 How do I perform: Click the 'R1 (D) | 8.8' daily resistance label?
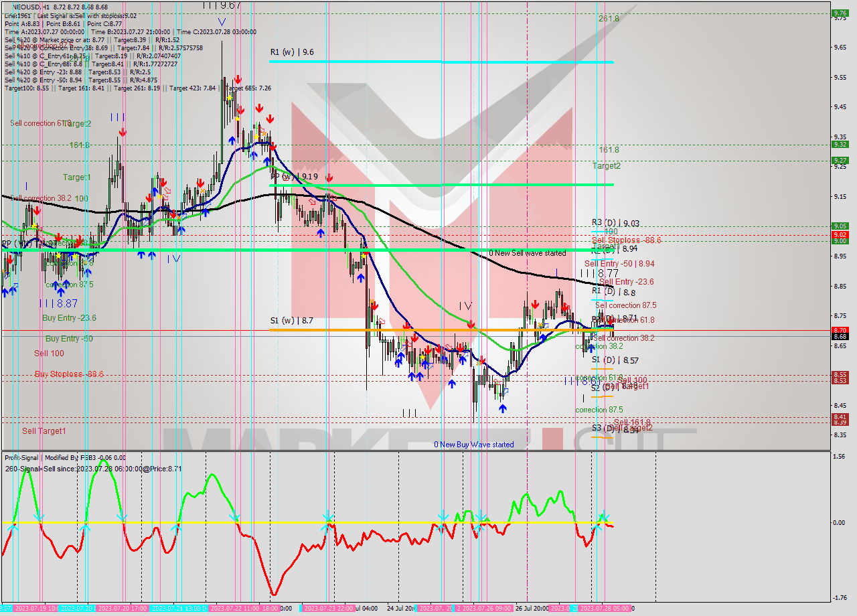tap(613, 292)
